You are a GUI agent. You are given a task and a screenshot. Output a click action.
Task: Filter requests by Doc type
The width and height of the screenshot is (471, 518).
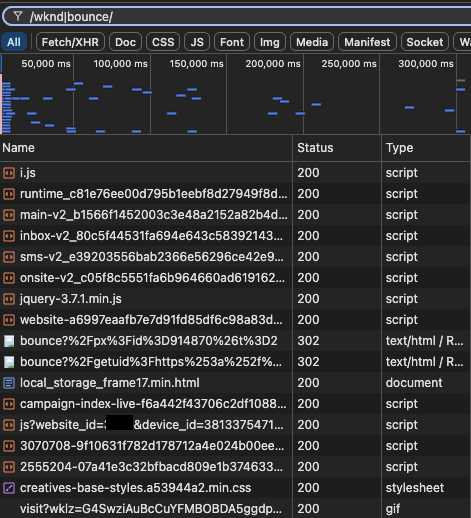click(125, 42)
